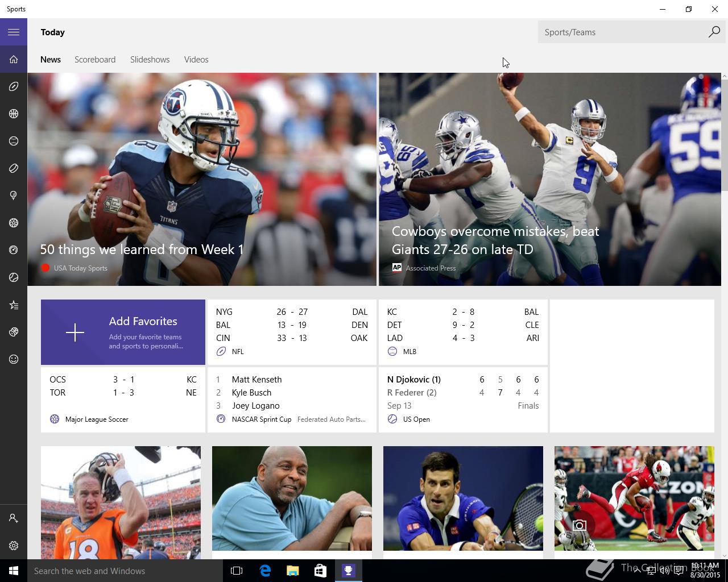The width and height of the screenshot is (728, 582).
Task: Open the basketball section in the sidebar
Action: [14, 114]
